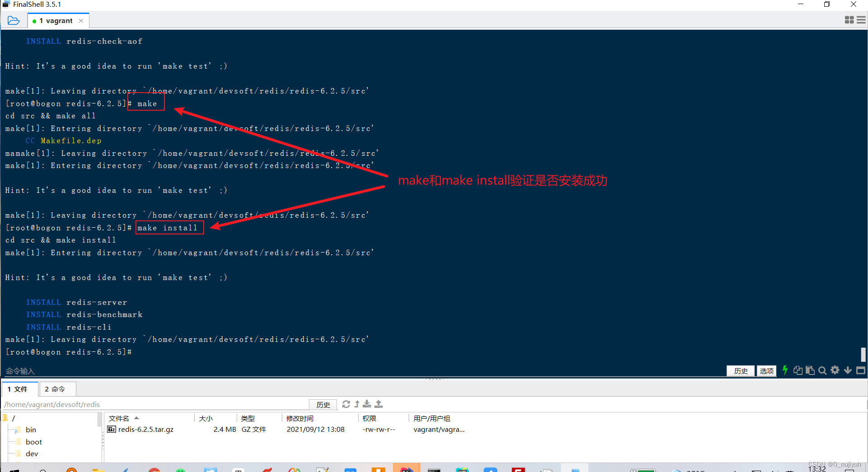Sort by 类型 type column header

click(259, 418)
